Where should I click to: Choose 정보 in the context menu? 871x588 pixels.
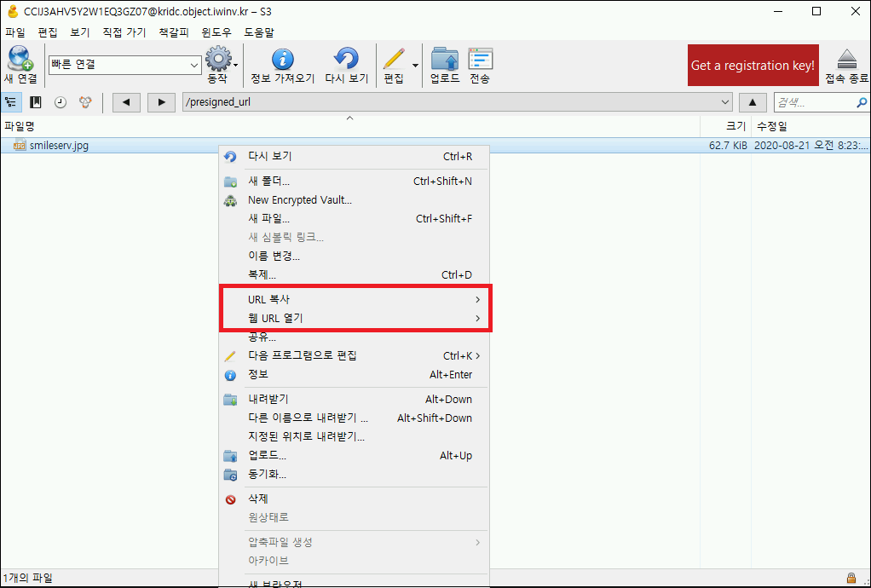click(x=355, y=375)
